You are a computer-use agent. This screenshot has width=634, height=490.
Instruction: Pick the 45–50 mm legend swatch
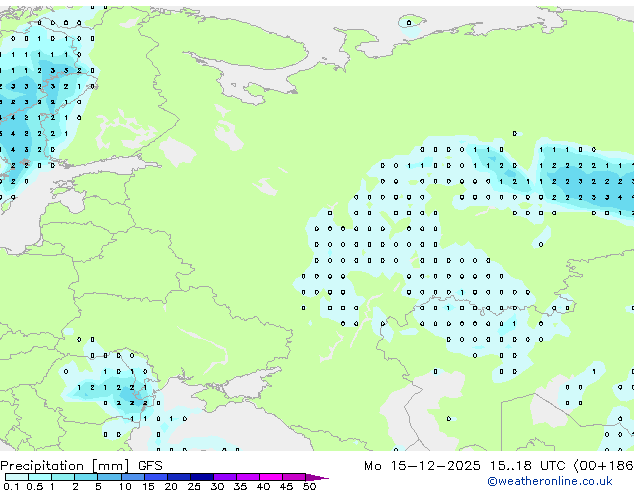(294, 477)
